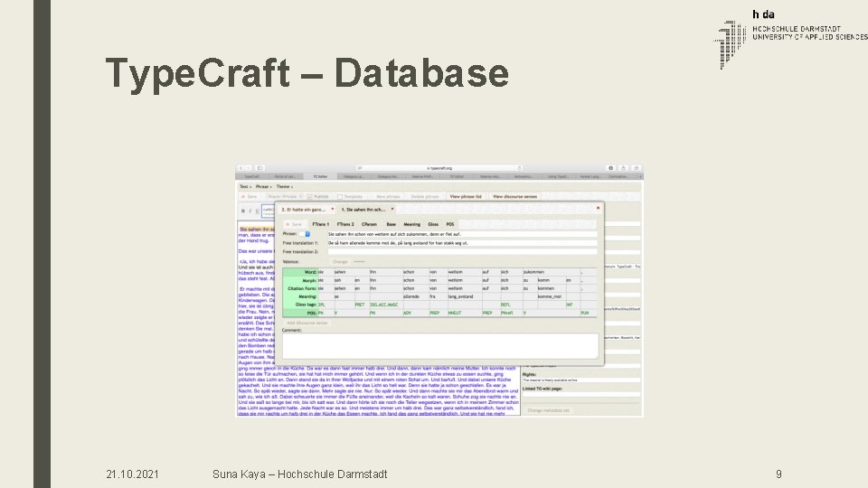Close phrase tab '2. Er hatte ein ganz...'
The image size is (868, 488).
click(x=332, y=209)
